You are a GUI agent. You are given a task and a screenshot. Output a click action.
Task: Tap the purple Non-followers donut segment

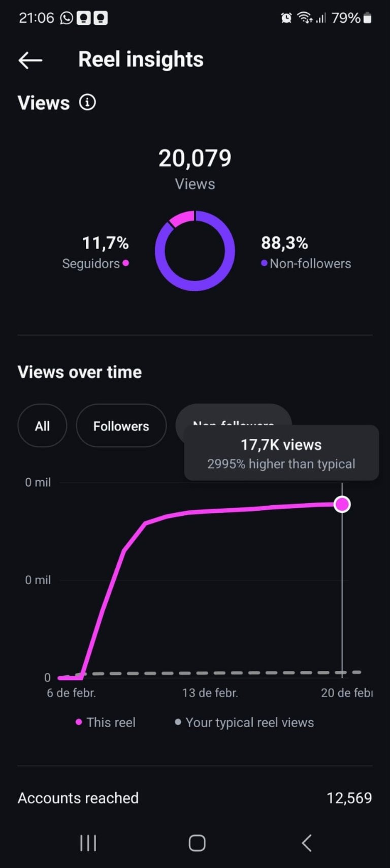point(195,285)
